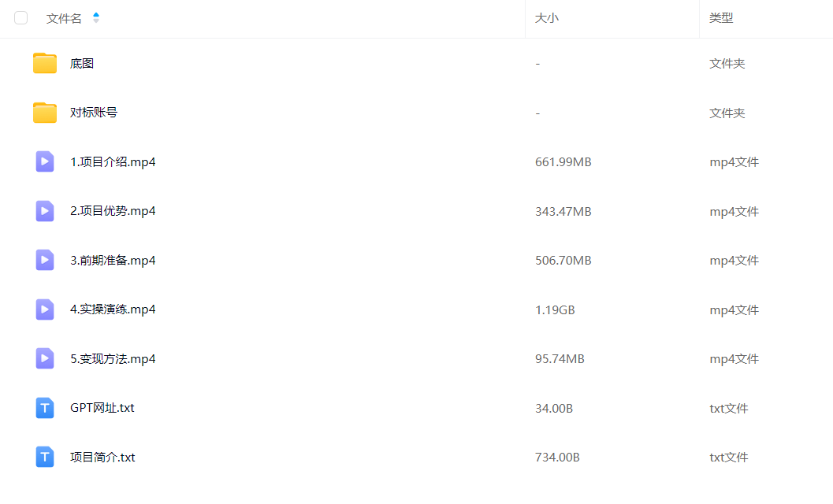The width and height of the screenshot is (833, 504).
Task: Open the file name 4.实操演练.mp4
Action: [x=113, y=309]
